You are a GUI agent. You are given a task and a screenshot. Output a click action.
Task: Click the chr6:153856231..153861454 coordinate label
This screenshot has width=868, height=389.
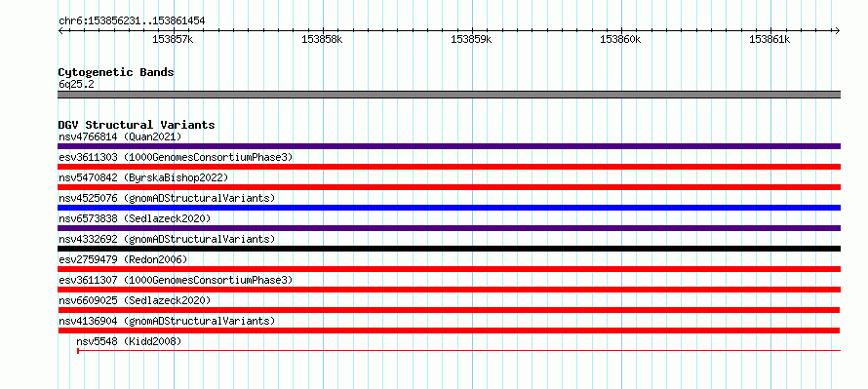click(x=132, y=21)
